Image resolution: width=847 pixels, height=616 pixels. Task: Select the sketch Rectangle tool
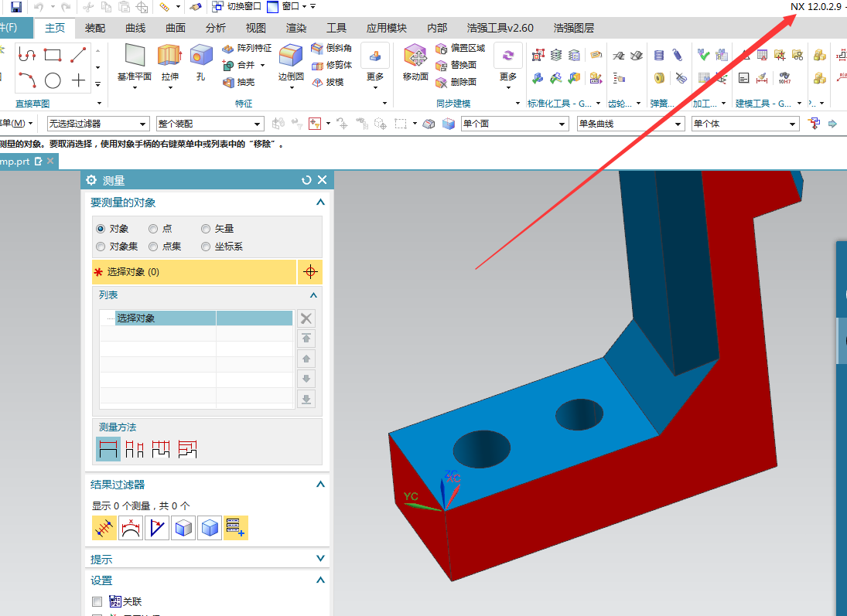pyautogui.click(x=53, y=55)
